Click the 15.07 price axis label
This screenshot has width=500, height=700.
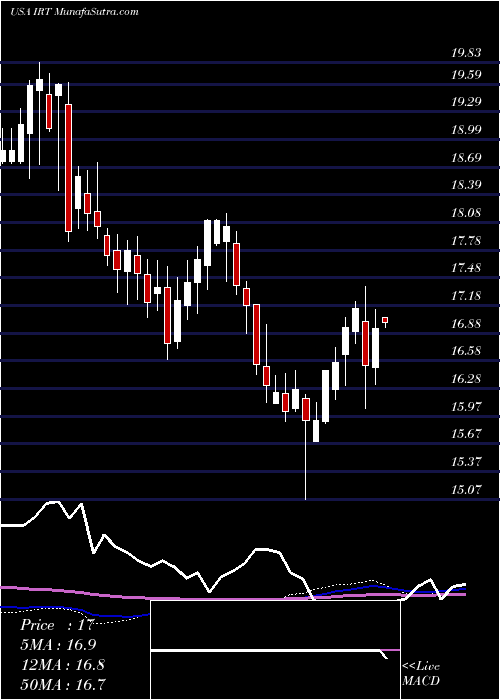coord(466,490)
